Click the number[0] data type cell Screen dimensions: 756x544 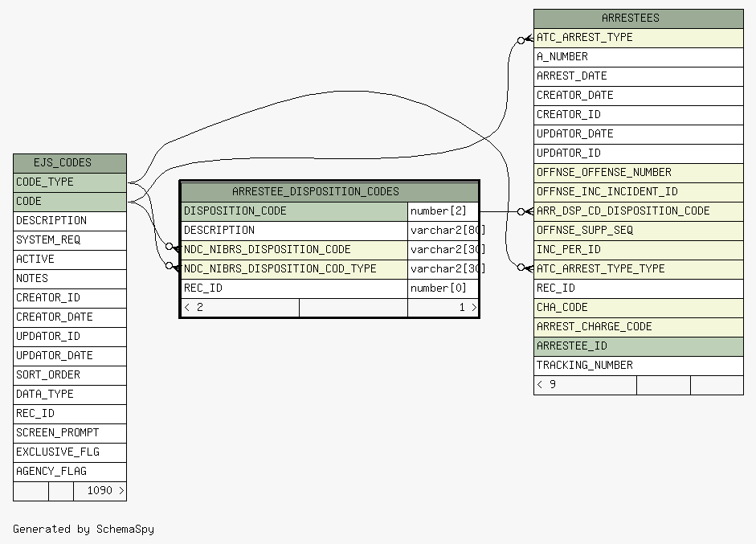click(443, 288)
